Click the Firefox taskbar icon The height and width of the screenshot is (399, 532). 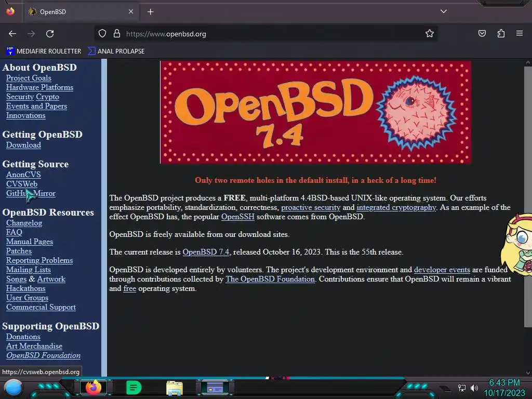tap(94, 388)
